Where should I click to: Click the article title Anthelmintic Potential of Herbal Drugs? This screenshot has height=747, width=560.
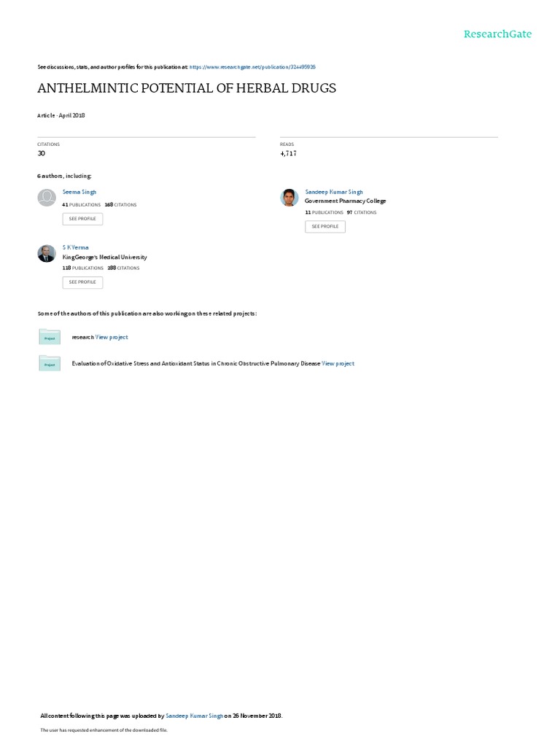click(187, 88)
